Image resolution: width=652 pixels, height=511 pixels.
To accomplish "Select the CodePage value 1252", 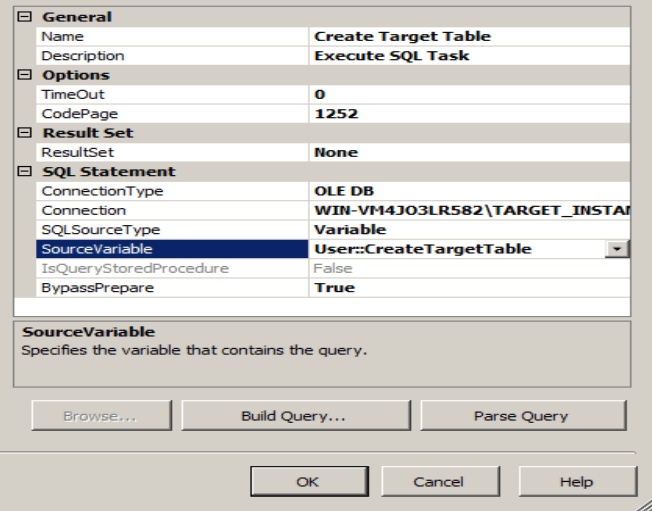I will pyautogui.click(x=470, y=114).
